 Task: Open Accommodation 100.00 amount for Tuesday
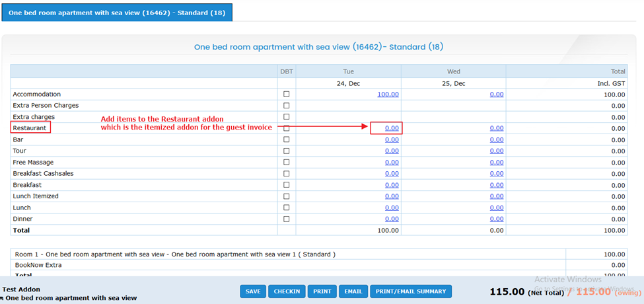(x=388, y=95)
